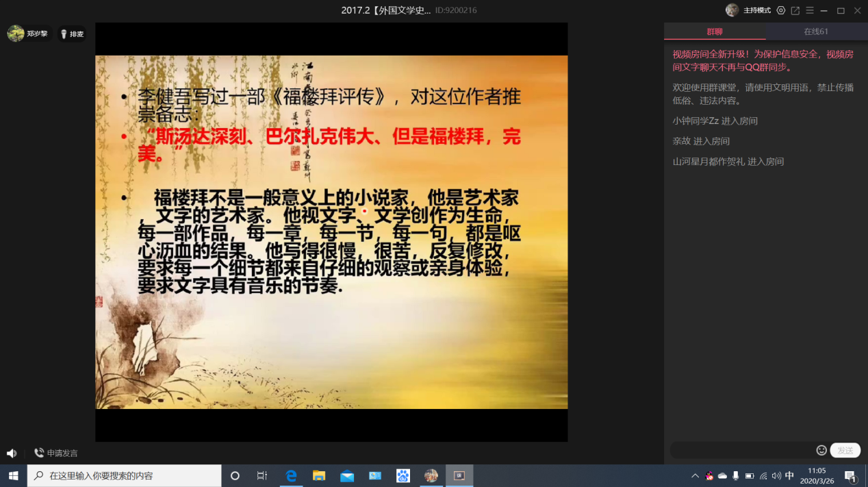Screen dimensions: 868x487
Task: Expand the hidden system tray icons
Action: (x=695, y=476)
